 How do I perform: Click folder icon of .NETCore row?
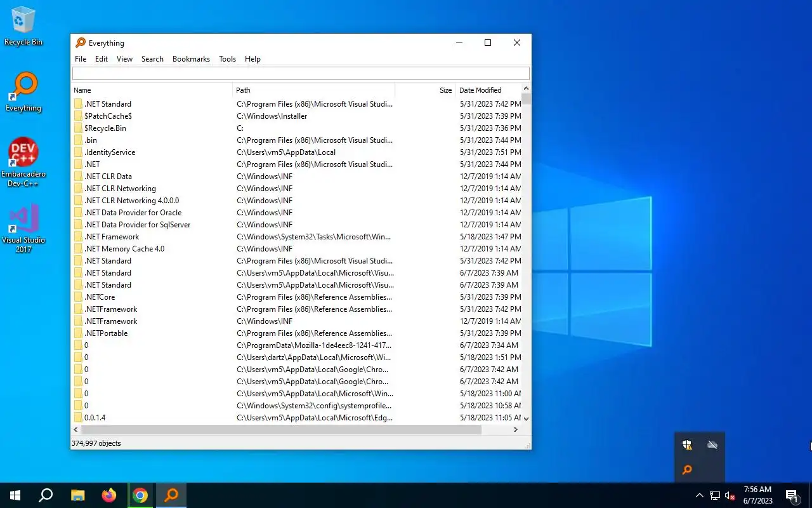78,297
